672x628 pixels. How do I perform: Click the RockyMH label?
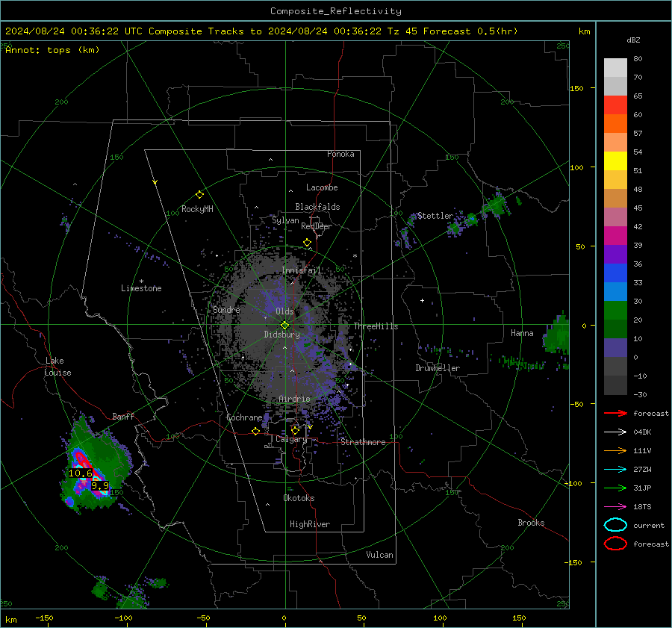(x=197, y=209)
